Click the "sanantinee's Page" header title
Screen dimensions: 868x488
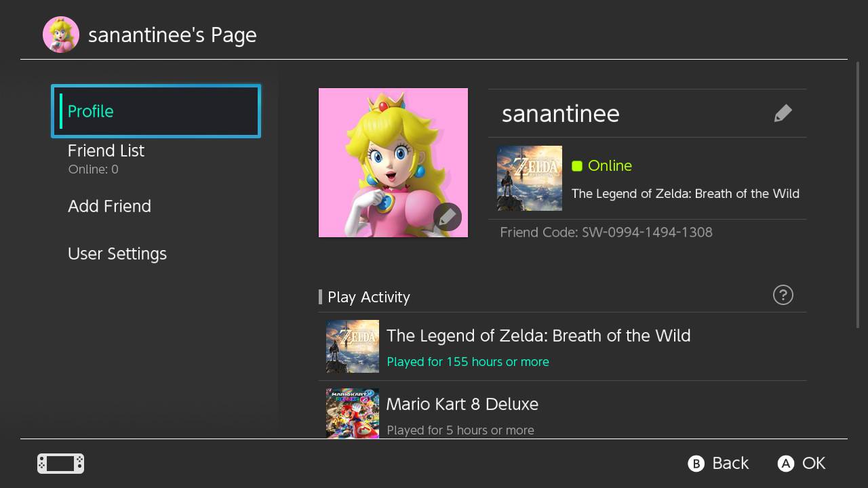click(172, 35)
